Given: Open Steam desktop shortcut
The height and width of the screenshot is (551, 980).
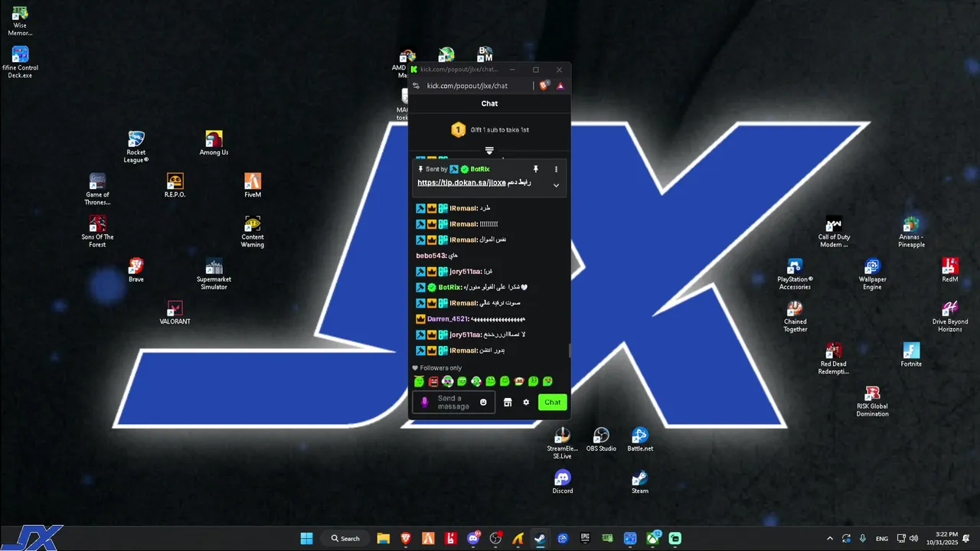Looking at the screenshot, I should 640,481.
